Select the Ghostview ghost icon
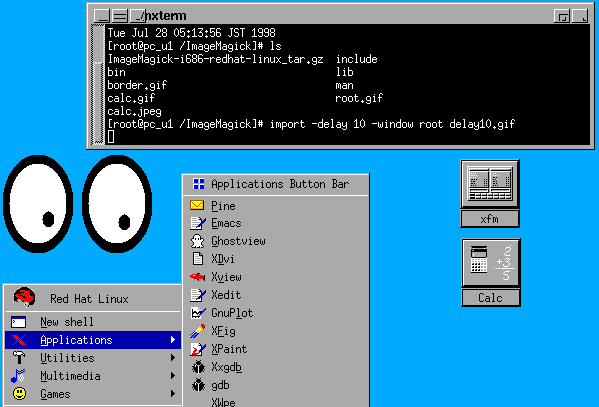599x407 pixels. pos(197,241)
